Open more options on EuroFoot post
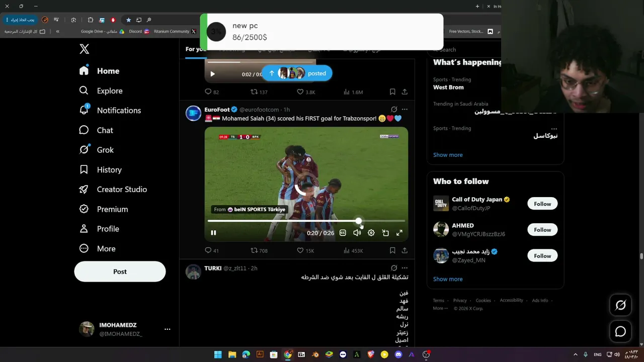This screenshot has height=362, width=644. point(405,110)
